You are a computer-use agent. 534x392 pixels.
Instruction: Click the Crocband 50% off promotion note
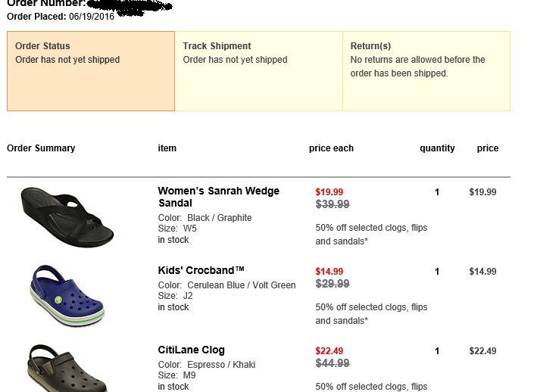pos(371,314)
